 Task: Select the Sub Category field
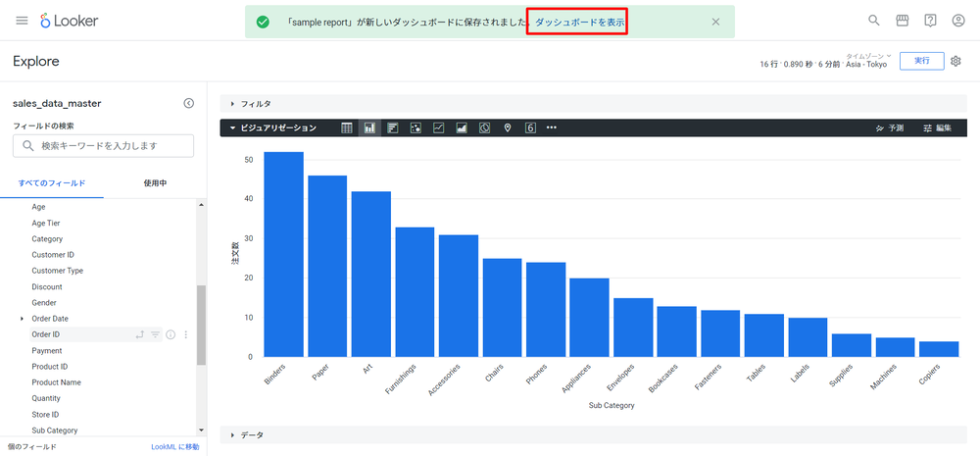(54, 431)
